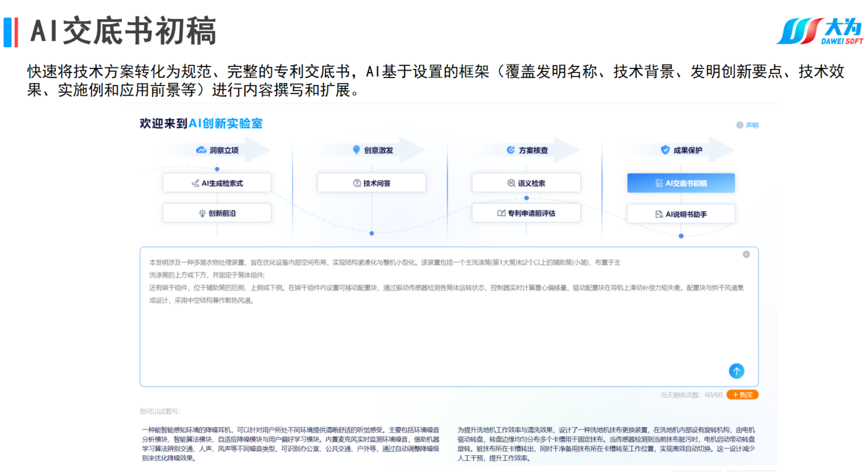Launch the 语义检索 search tool
This screenshot has height=472, width=868.
point(526,183)
